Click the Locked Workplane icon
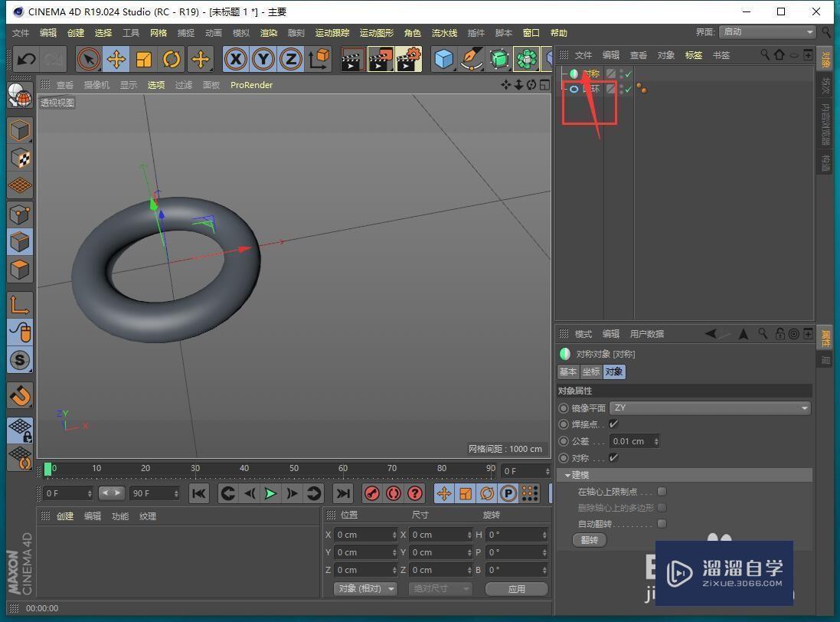Image resolution: width=840 pixels, height=622 pixels. pyautogui.click(x=20, y=430)
